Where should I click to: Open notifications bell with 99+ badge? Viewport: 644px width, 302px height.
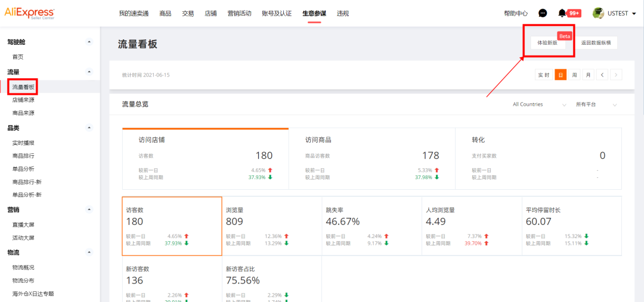pyautogui.click(x=562, y=13)
